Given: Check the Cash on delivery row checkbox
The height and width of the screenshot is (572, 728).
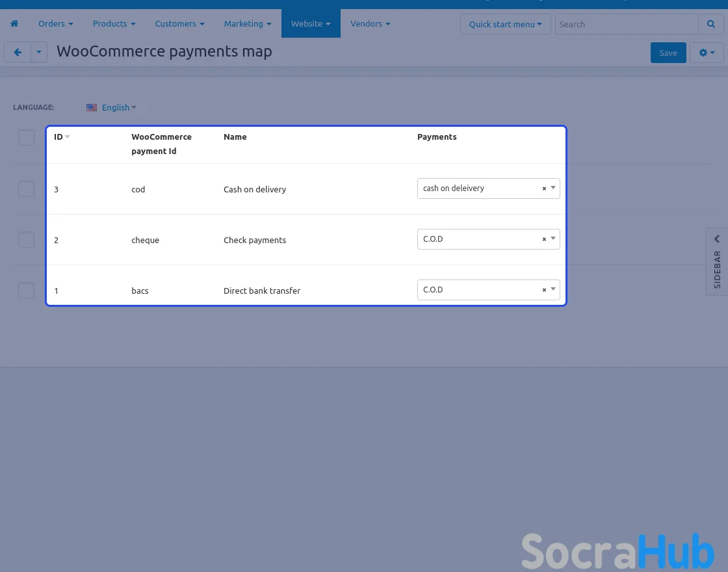Looking at the screenshot, I should (26, 189).
